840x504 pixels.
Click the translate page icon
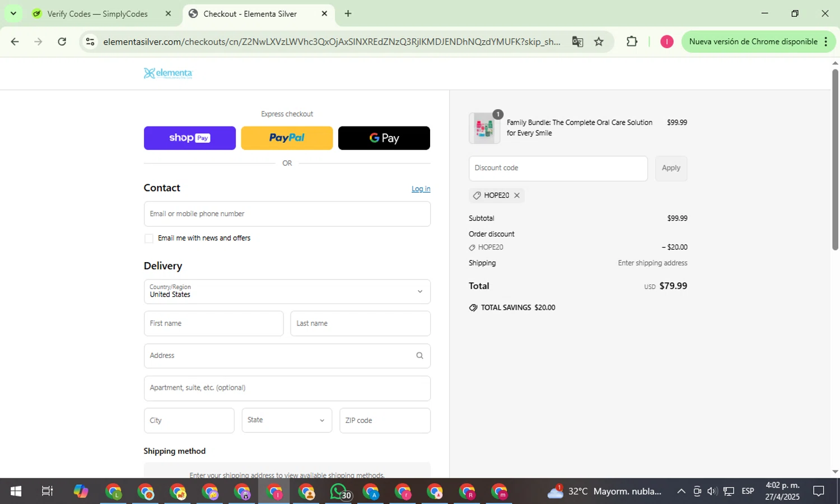pos(577,41)
